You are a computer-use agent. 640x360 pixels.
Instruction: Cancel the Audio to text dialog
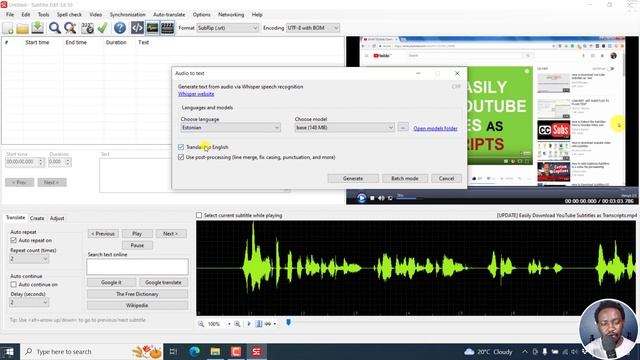(446, 178)
